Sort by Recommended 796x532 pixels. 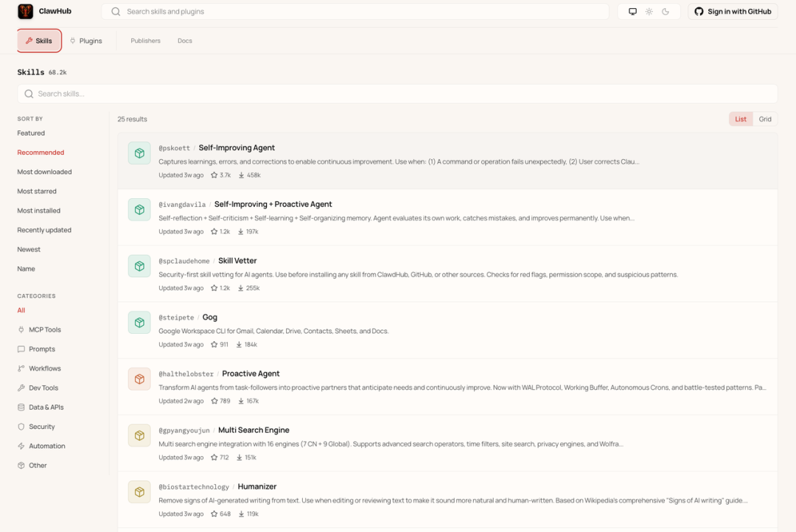[41, 153]
